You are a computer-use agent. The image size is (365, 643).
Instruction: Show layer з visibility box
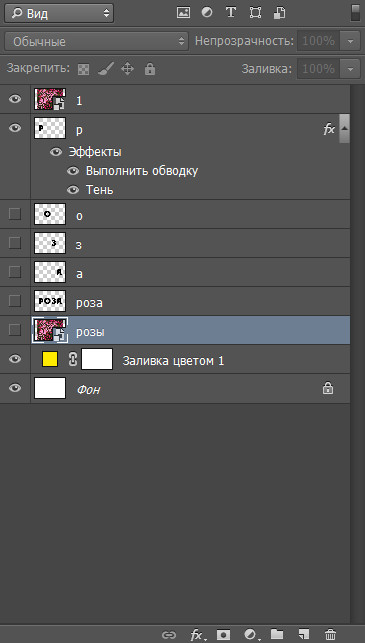click(15, 243)
